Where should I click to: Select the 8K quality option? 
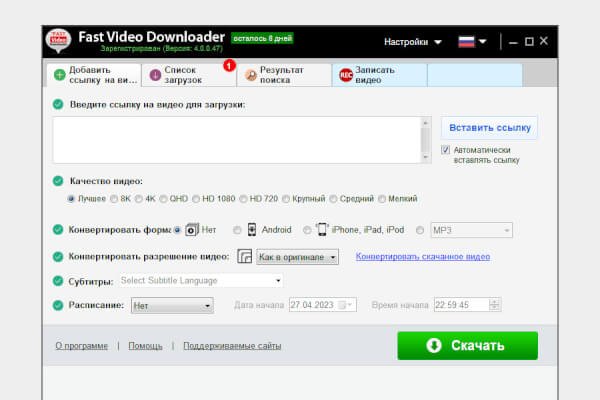click(114, 199)
